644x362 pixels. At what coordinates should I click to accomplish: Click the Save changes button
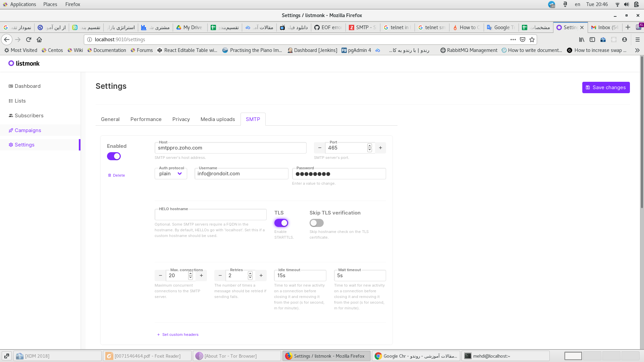click(606, 87)
